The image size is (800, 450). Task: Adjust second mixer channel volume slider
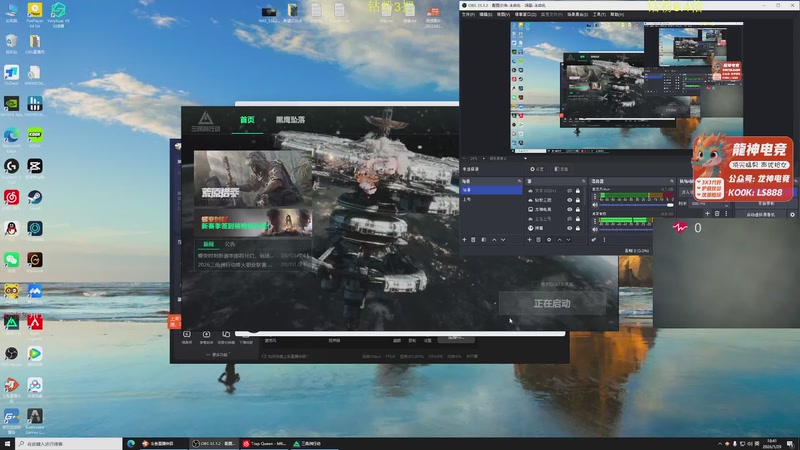(x=626, y=230)
